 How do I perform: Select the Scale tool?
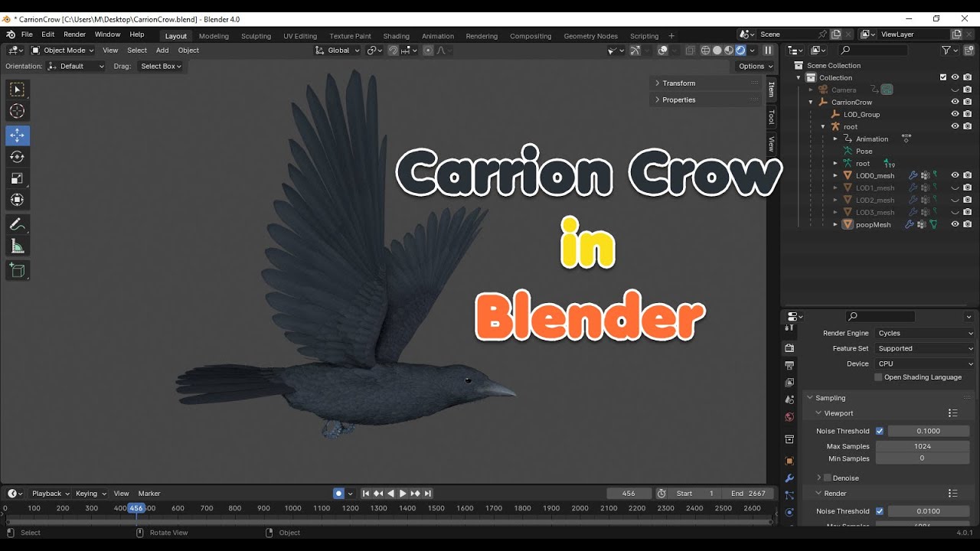point(17,178)
